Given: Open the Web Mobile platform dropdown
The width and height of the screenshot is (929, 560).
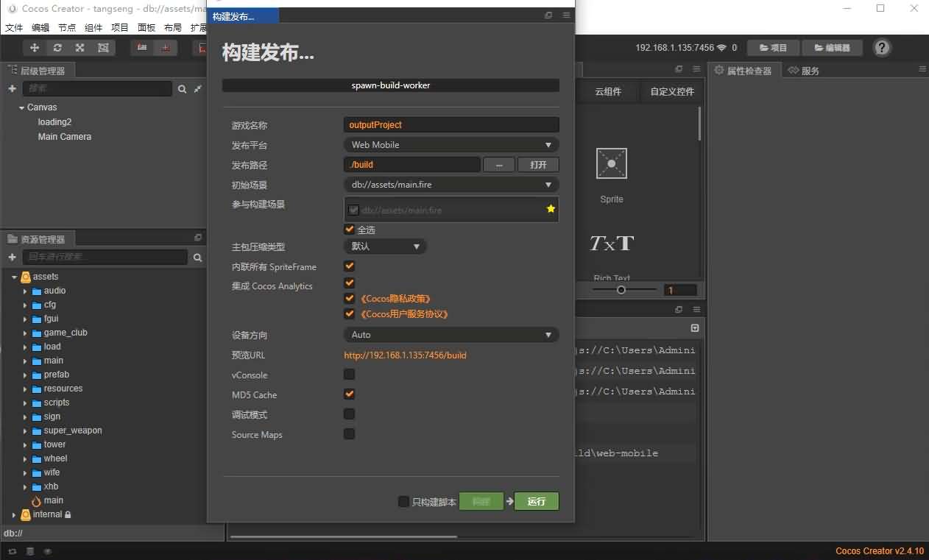Looking at the screenshot, I should 451,145.
